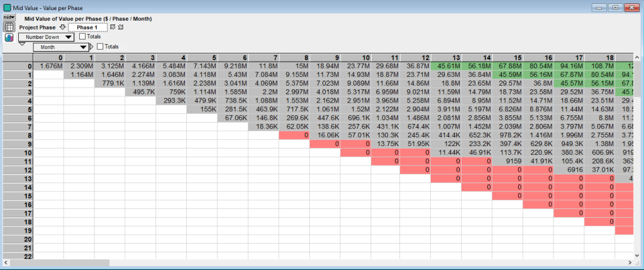Click the column index triangle marker

(92, 47)
